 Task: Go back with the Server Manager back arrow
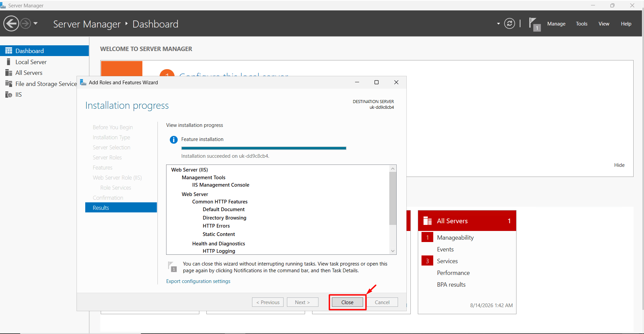11,23
